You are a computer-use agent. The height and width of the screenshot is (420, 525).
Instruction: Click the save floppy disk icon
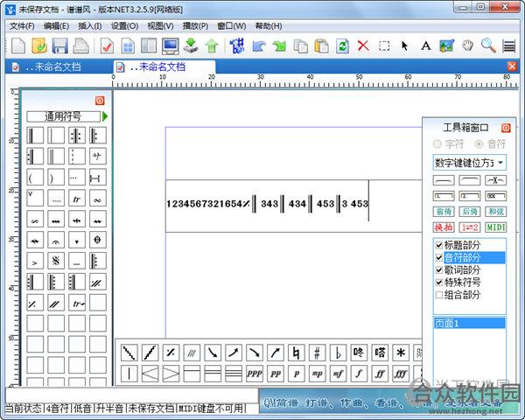click(59, 45)
